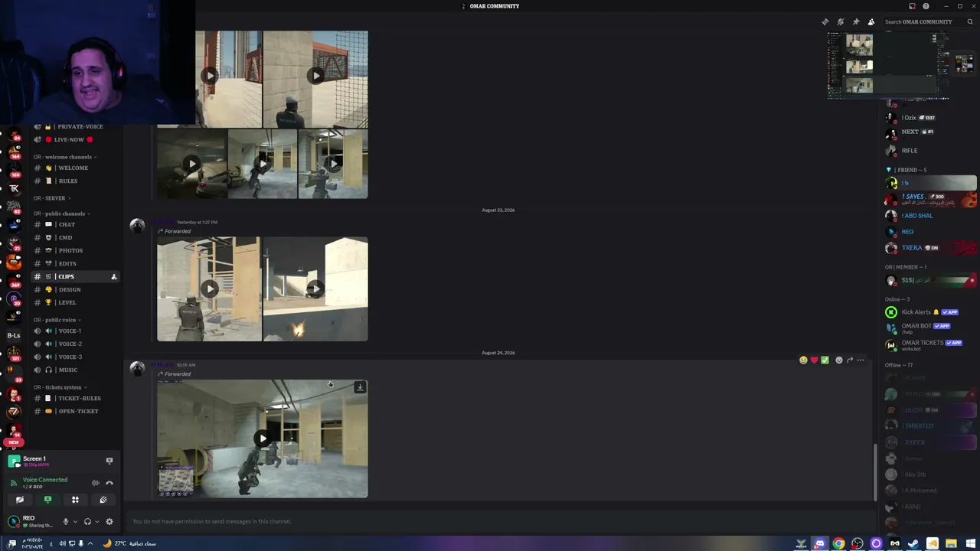980x551 pixels.
Task: Open Kick Alerts bot profile
Action: tap(929, 312)
